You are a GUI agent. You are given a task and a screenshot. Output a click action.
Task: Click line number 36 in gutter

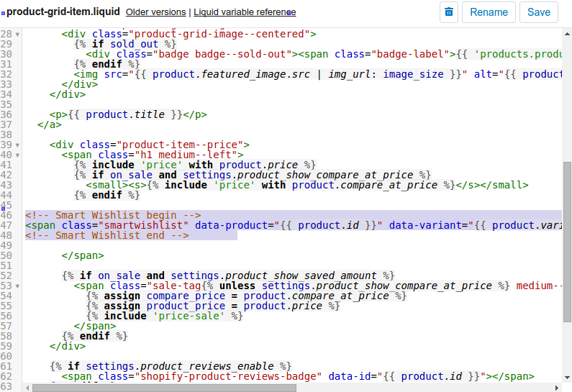click(x=6, y=114)
